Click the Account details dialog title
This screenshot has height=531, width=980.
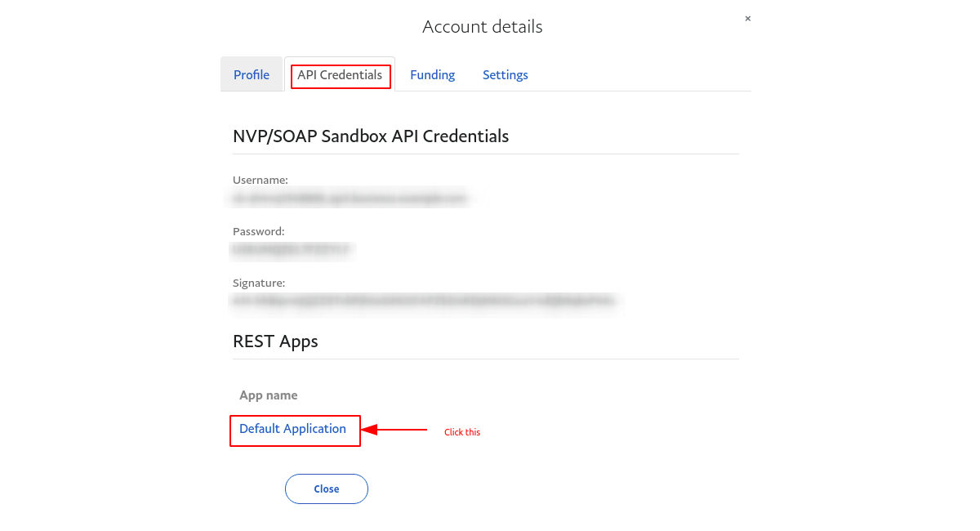(482, 27)
